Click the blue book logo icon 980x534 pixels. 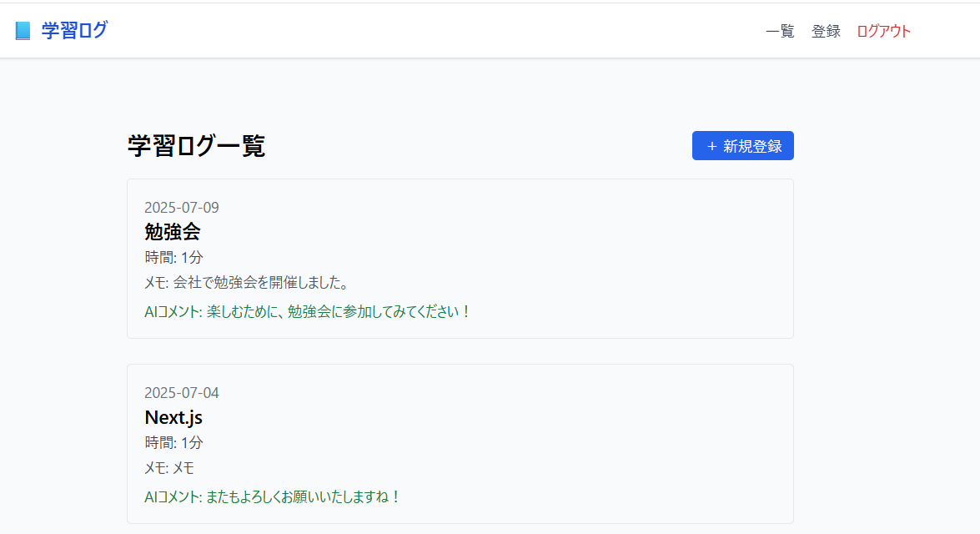click(x=23, y=31)
